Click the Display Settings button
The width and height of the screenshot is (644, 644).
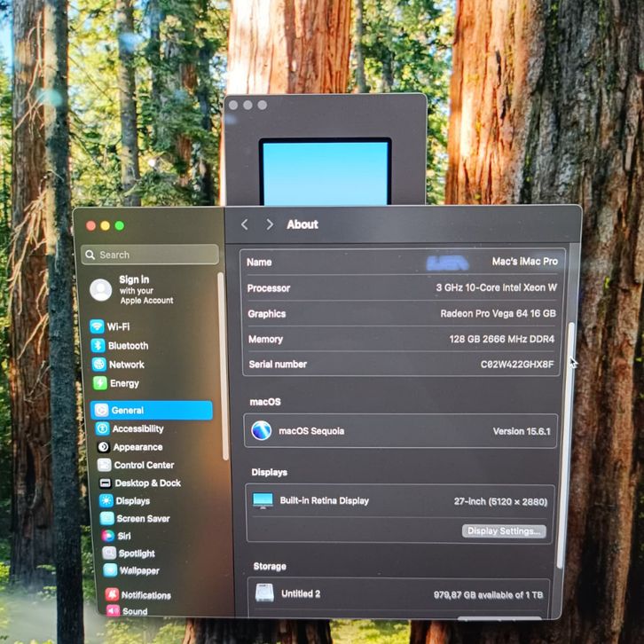(503, 531)
